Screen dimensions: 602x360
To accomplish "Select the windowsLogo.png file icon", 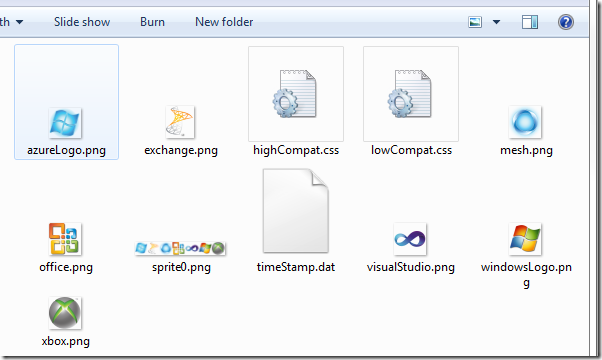I will (525, 239).
